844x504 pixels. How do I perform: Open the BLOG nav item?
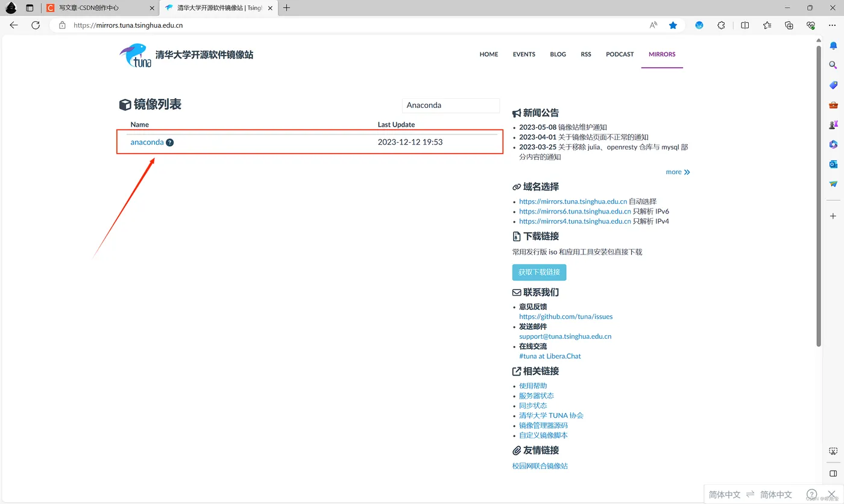pyautogui.click(x=558, y=54)
